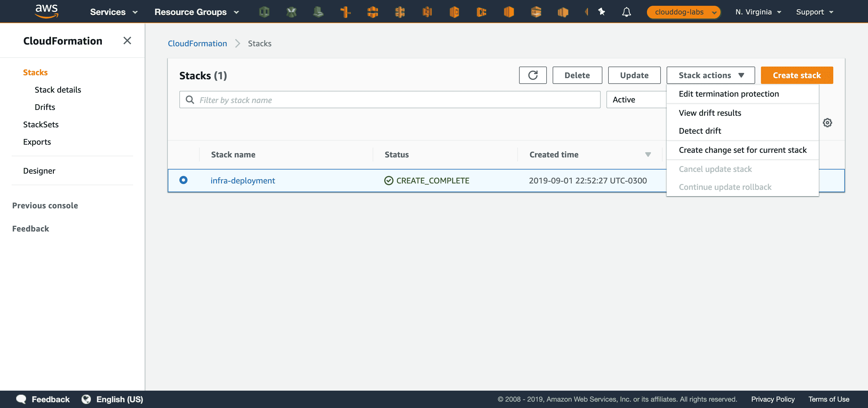Open the clouddog-labs account dropdown
Viewport: 868px width, 408px height.
click(683, 12)
